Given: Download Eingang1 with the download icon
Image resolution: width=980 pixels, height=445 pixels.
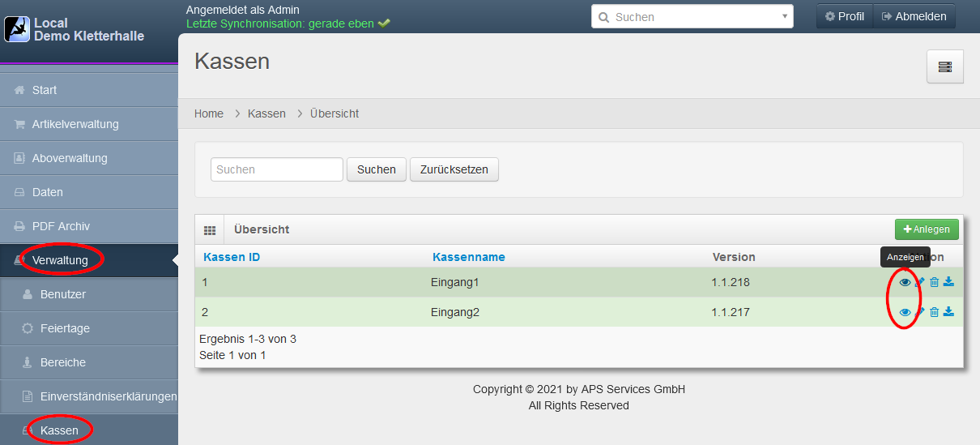Looking at the screenshot, I should pos(948,282).
